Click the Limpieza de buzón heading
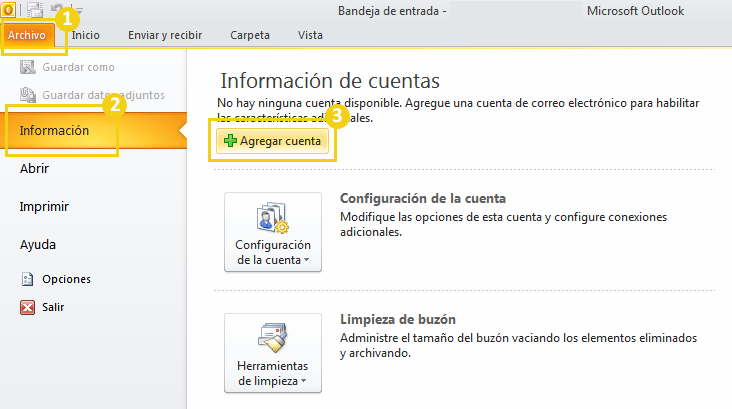The height and width of the screenshot is (409, 732). (398, 319)
